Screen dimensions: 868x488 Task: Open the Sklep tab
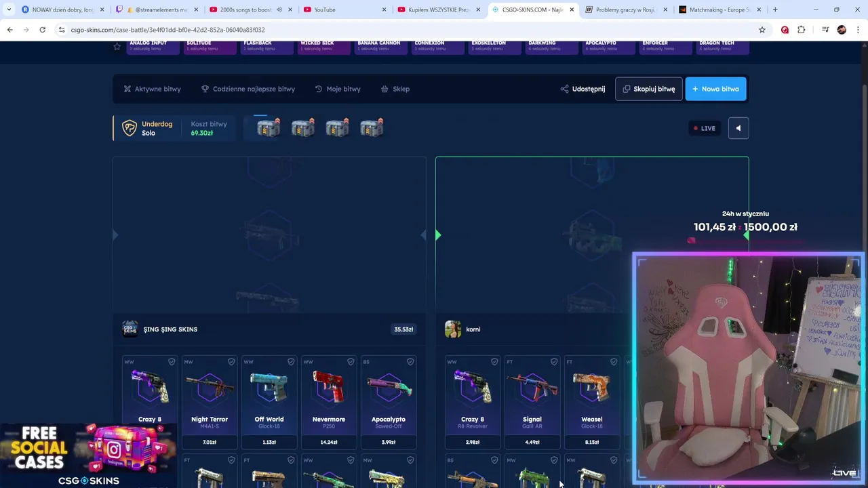pyautogui.click(x=395, y=89)
